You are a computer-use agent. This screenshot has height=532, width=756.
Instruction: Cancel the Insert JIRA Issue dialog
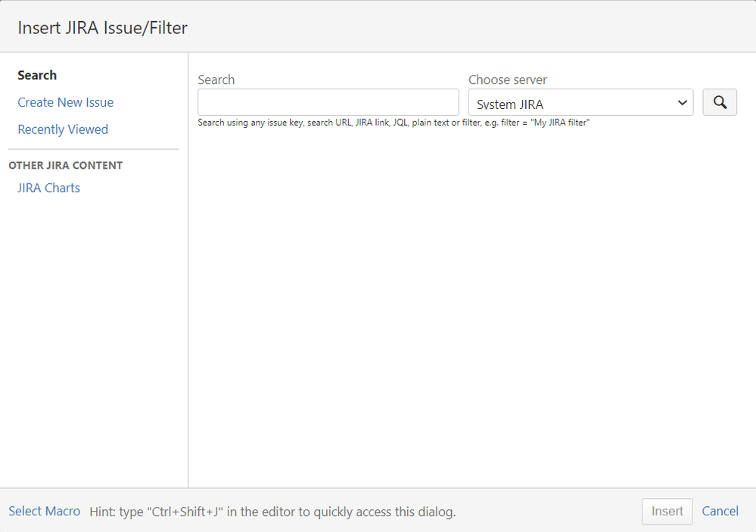coord(720,512)
